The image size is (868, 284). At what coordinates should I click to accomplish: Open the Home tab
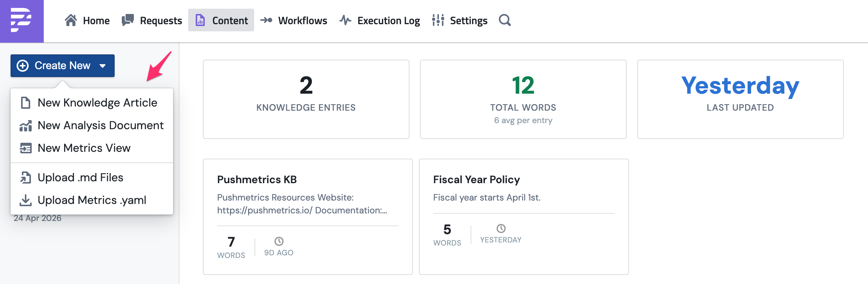point(87,20)
